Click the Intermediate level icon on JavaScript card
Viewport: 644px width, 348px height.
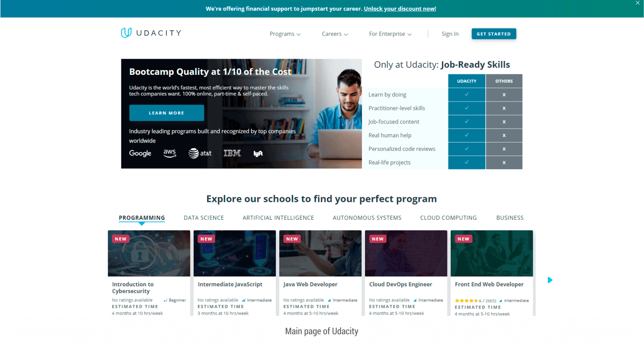click(244, 300)
